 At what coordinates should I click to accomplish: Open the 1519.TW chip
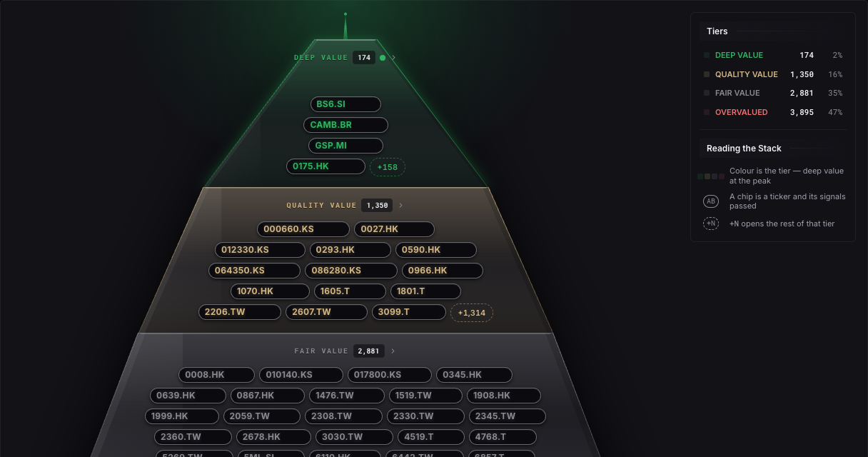pyautogui.click(x=426, y=396)
